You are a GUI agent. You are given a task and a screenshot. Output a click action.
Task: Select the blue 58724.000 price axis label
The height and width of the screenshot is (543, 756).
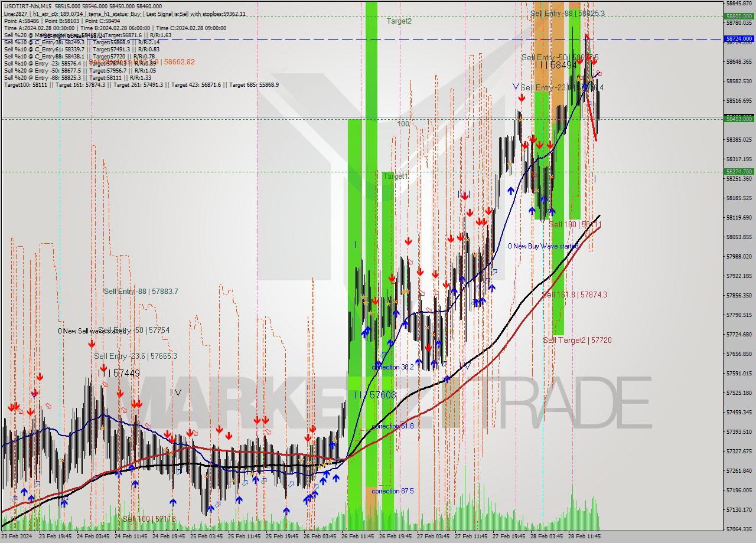tap(739, 39)
